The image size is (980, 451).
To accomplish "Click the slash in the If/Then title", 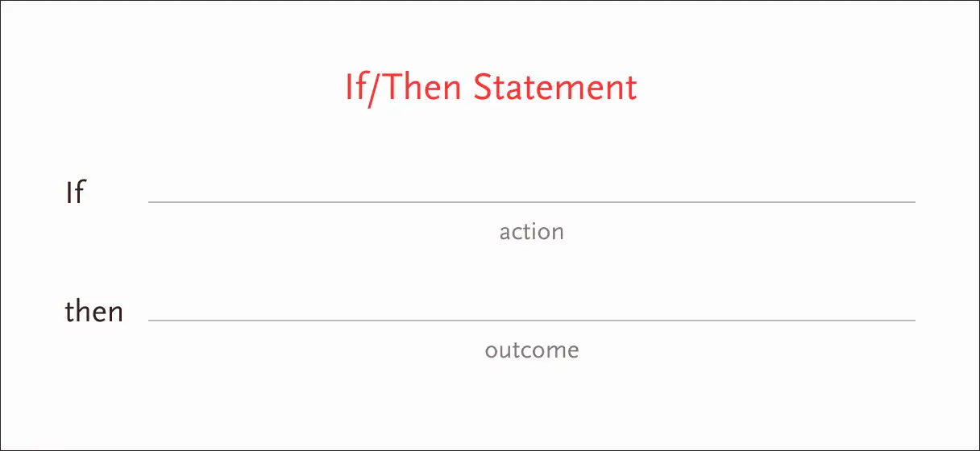I will 372,87.
